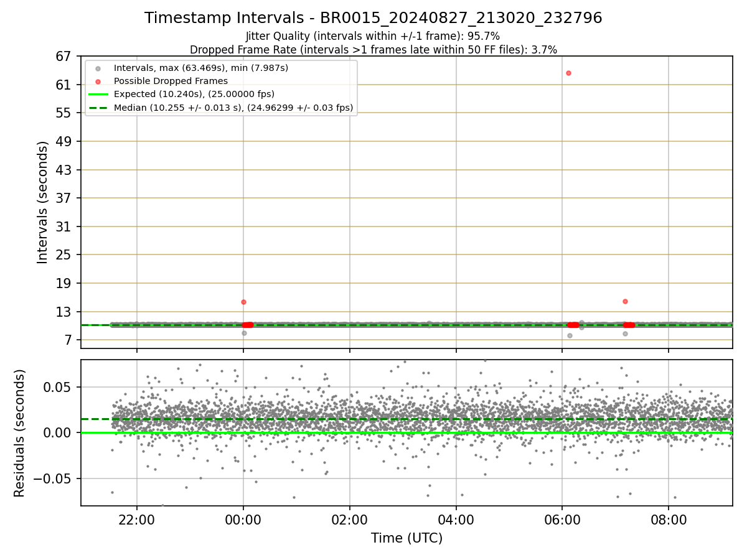Click the legend entry 'Possible Dropped Frames'
Image resolution: width=747 pixels, height=560 pixels.
[171, 81]
